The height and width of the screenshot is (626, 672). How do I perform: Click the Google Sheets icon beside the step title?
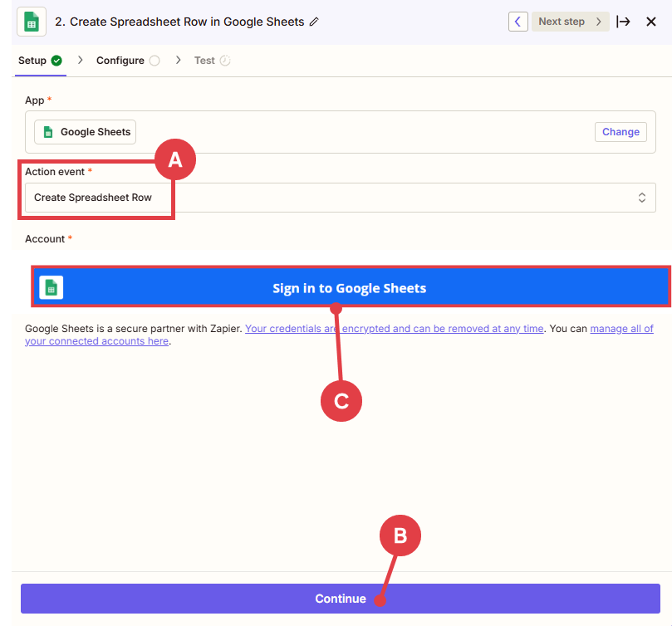click(32, 22)
